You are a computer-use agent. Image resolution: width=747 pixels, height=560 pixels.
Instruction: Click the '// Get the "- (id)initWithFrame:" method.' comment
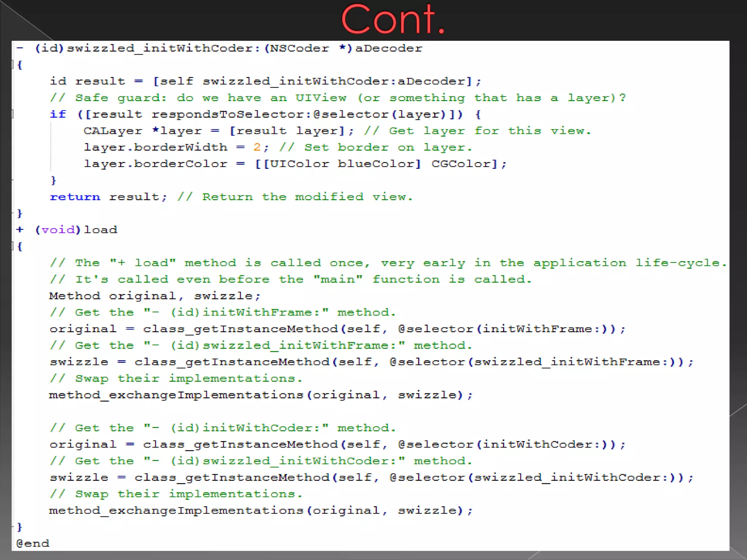click(223, 312)
